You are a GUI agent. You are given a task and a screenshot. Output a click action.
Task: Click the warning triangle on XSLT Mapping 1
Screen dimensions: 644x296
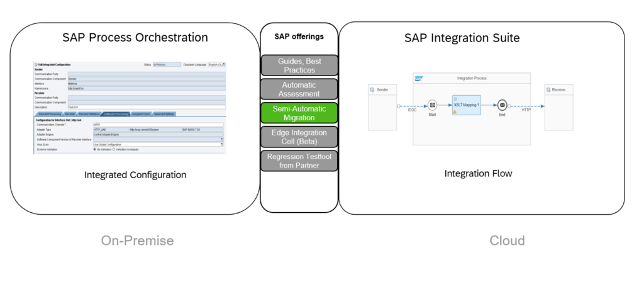(455, 111)
